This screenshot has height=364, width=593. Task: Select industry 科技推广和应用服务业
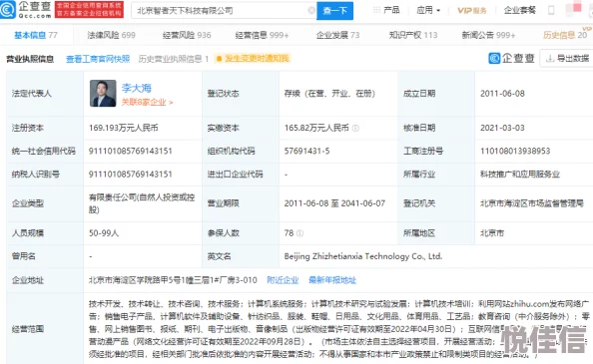pyautogui.click(x=520, y=175)
